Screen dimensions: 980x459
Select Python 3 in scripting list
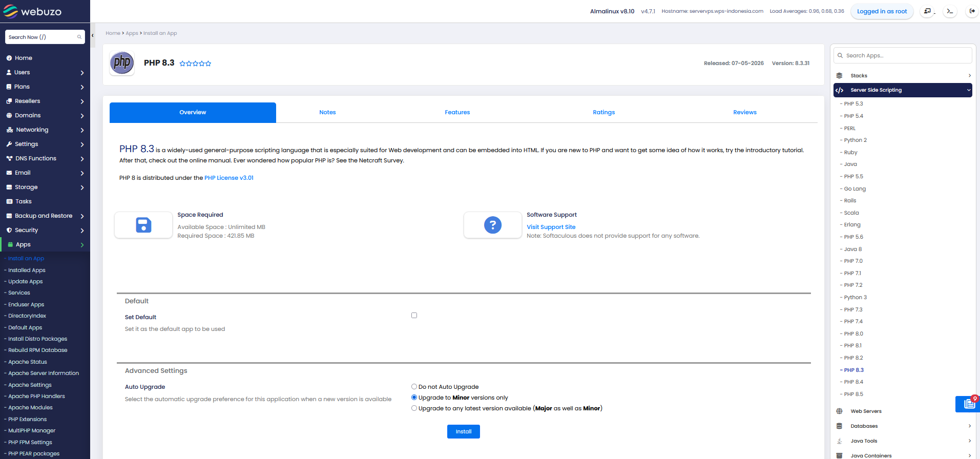click(x=855, y=297)
